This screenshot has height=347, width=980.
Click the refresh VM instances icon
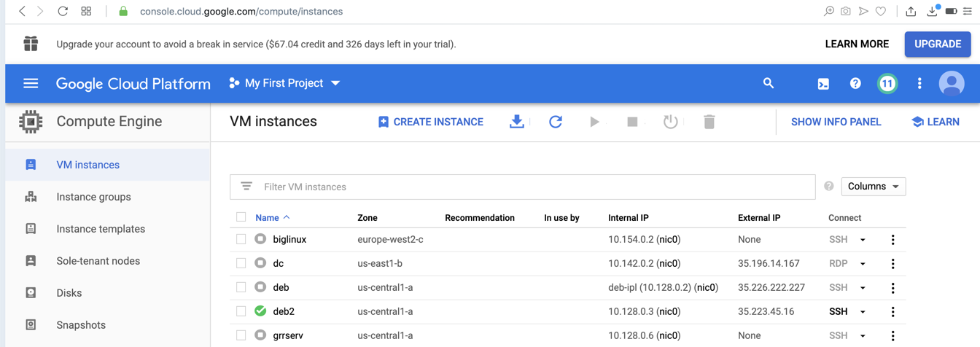556,122
